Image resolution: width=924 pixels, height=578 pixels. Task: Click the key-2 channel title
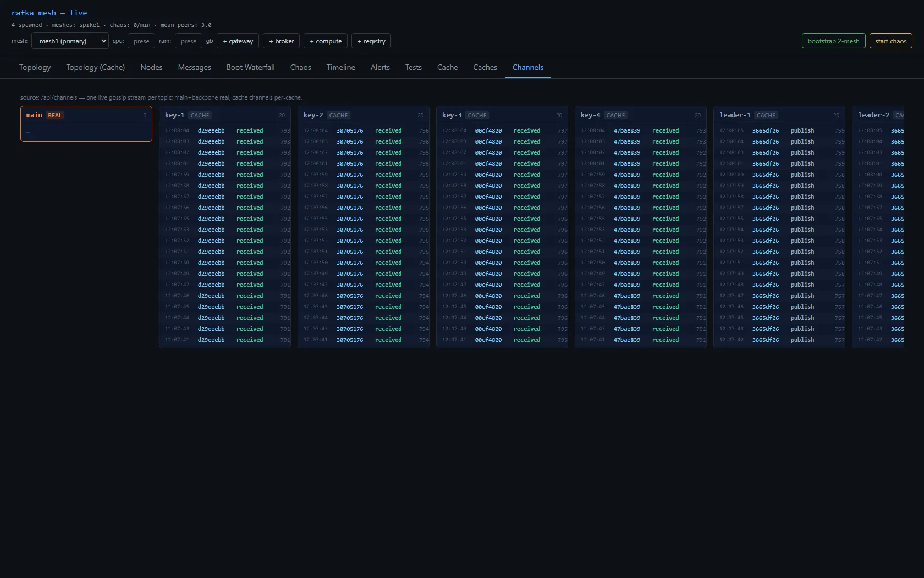pyautogui.click(x=313, y=115)
